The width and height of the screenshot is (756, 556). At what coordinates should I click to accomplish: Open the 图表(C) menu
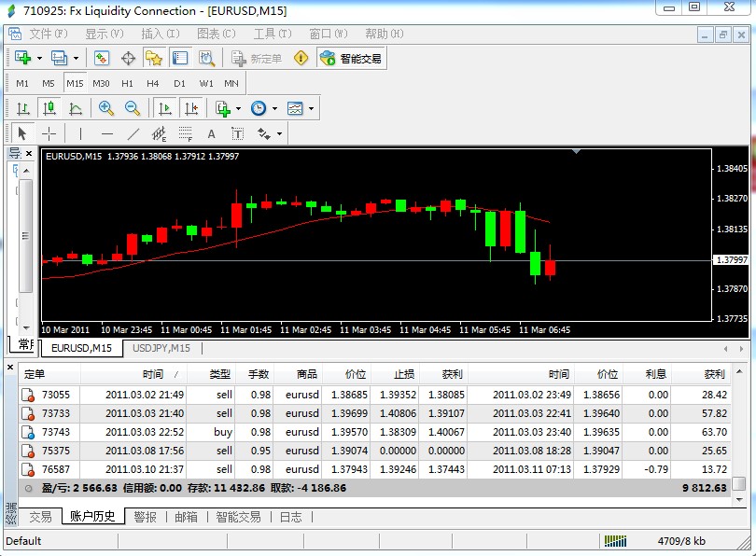point(216,34)
